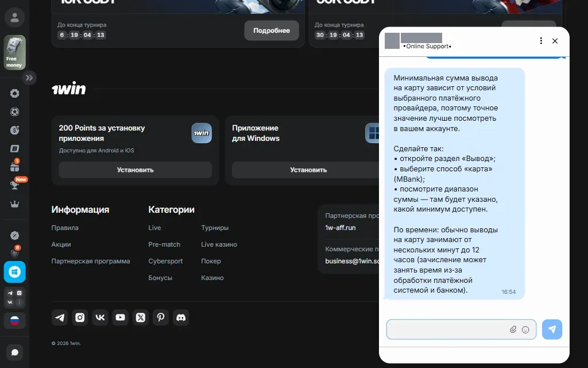Open the shield icon with badge 8
Screen dimensions: 588x368
[x=14, y=253]
